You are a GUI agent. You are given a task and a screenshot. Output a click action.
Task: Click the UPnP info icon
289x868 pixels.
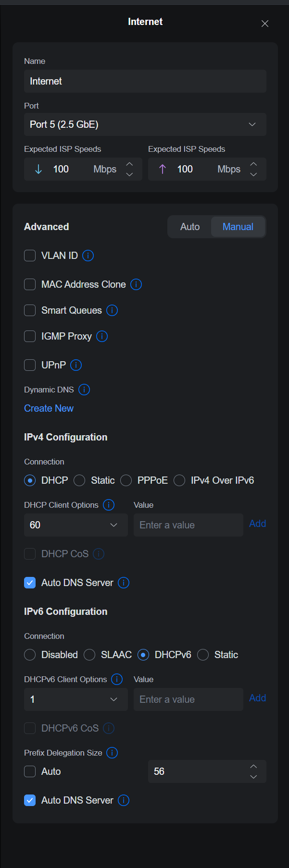coord(76,365)
